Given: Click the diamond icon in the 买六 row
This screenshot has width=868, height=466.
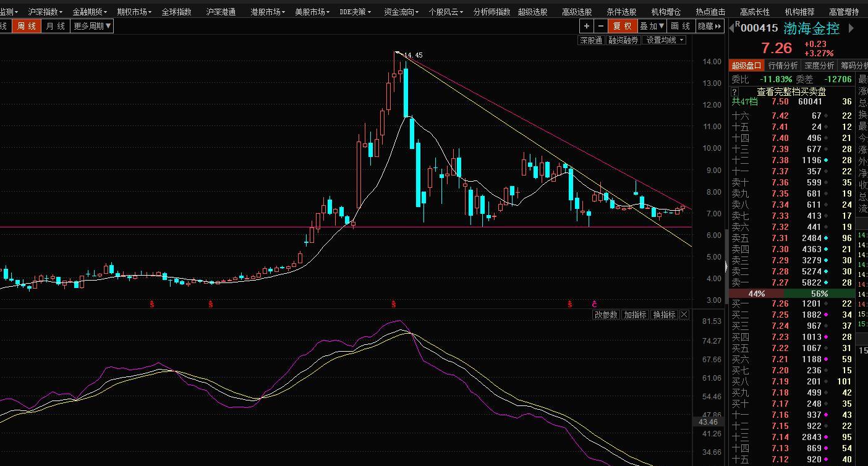Looking at the screenshot, I should (826, 359).
